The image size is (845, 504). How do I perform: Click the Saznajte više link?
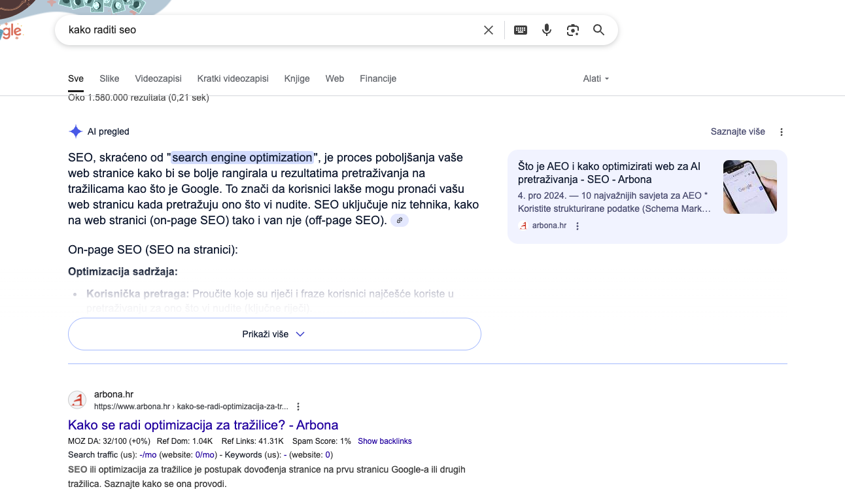pos(738,131)
